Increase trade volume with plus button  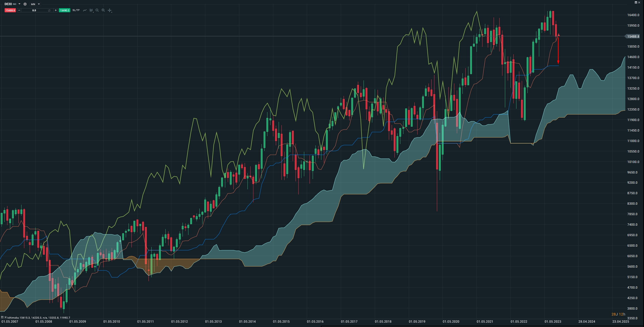click(55, 10)
